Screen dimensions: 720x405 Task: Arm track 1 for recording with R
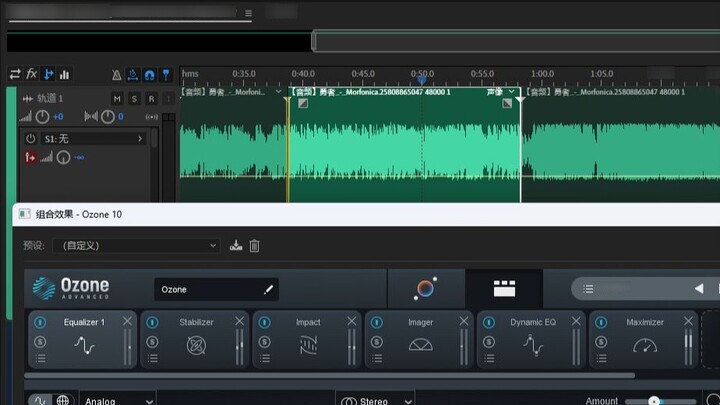click(x=151, y=99)
